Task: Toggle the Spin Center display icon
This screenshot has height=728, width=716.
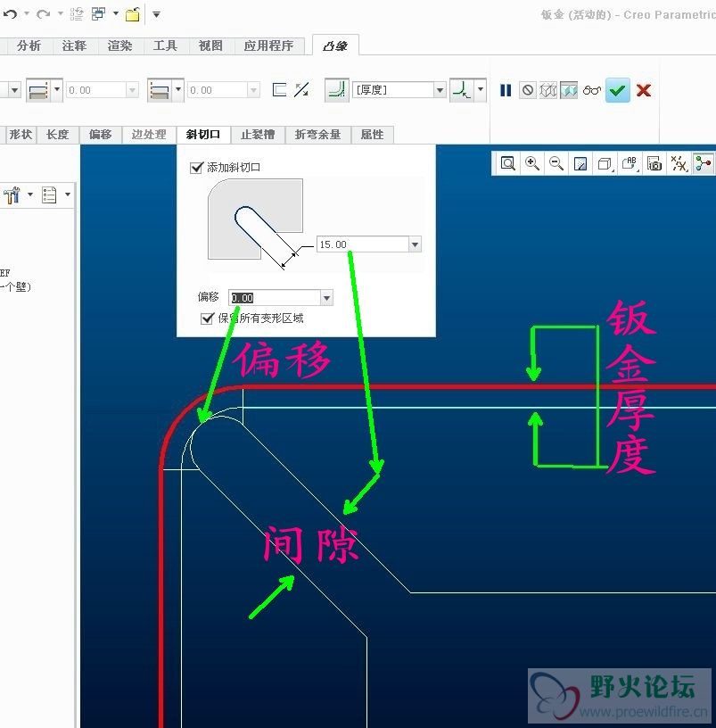Action: click(x=703, y=163)
